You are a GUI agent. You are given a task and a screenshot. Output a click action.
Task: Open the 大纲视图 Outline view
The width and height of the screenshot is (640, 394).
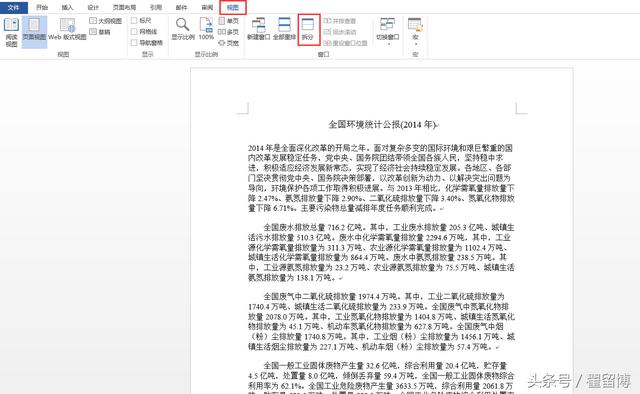105,21
